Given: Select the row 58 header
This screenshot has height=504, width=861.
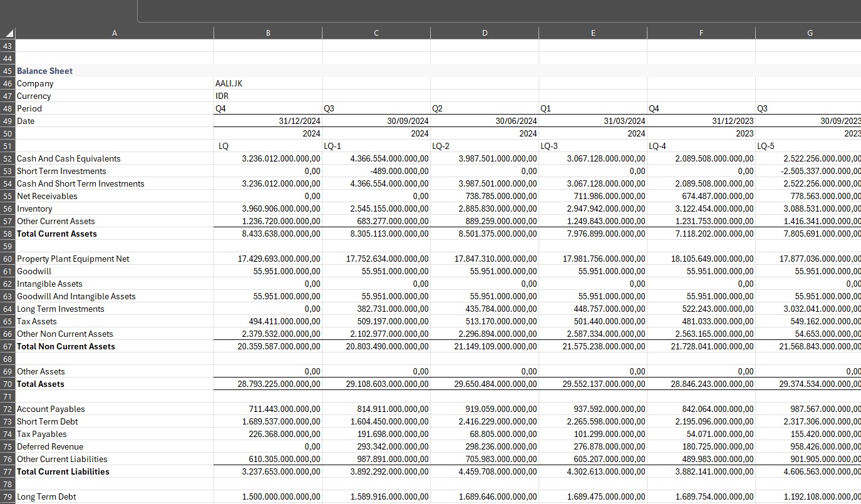Looking at the screenshot, I should [x=8, y=234].
